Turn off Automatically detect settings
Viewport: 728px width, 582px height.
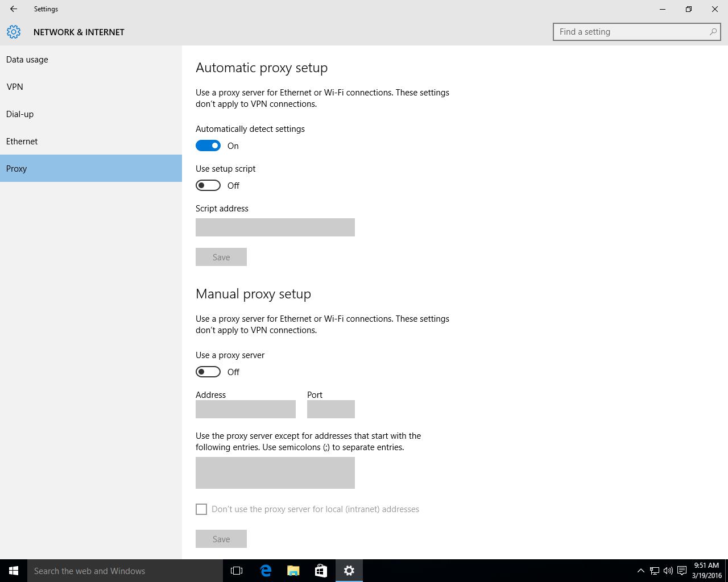(x=208, y=145)
